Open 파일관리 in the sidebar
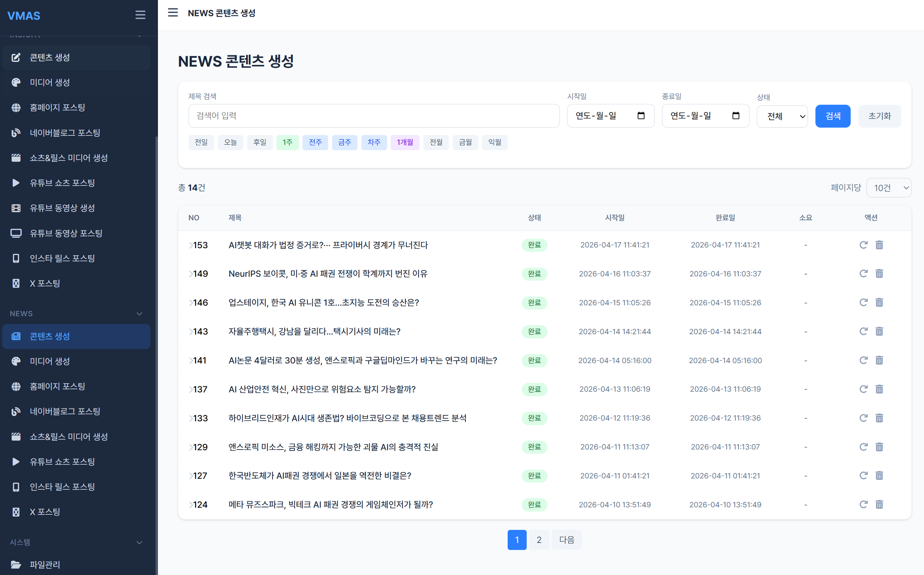This screenshot has width=924, height=575. click(x=45, y=565)
